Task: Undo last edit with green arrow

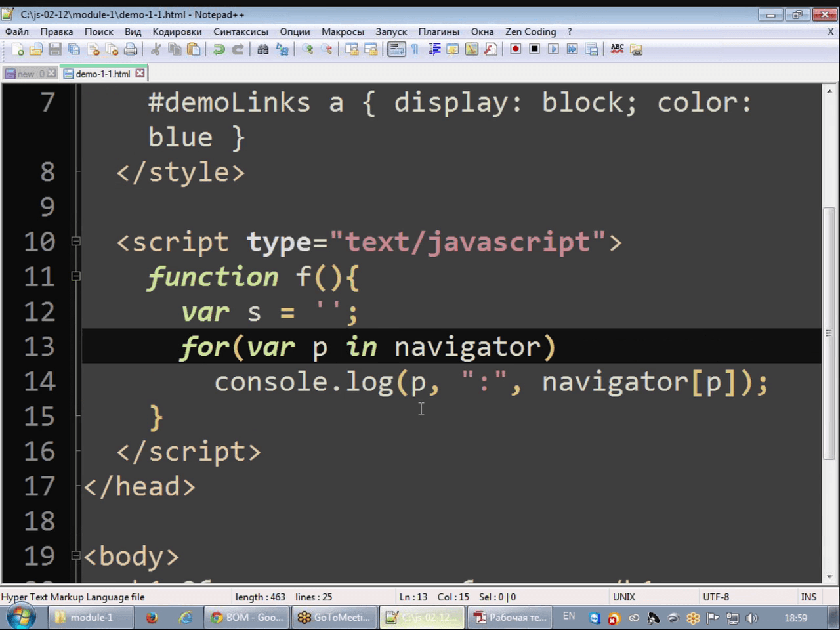Action: click(x=219, y=49)
